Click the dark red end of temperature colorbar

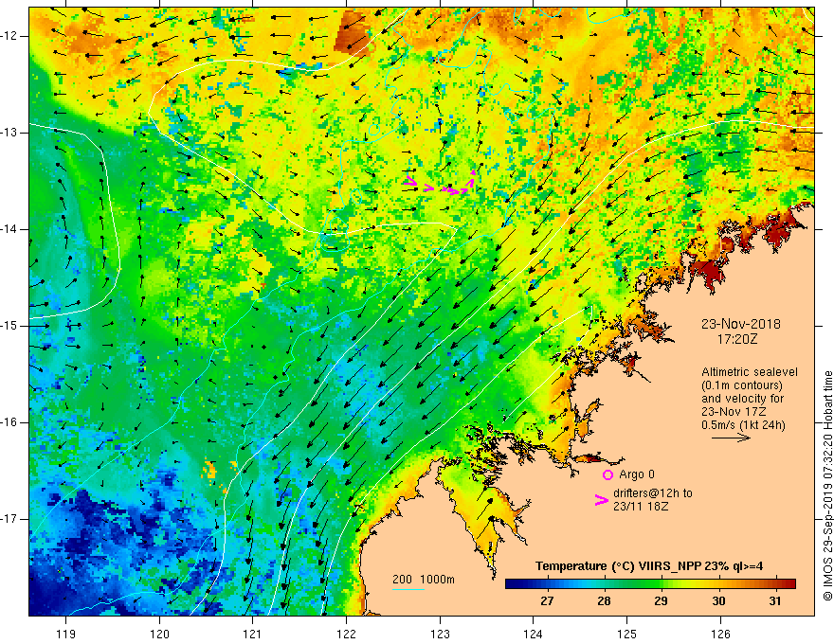click(x=789, y=584)
